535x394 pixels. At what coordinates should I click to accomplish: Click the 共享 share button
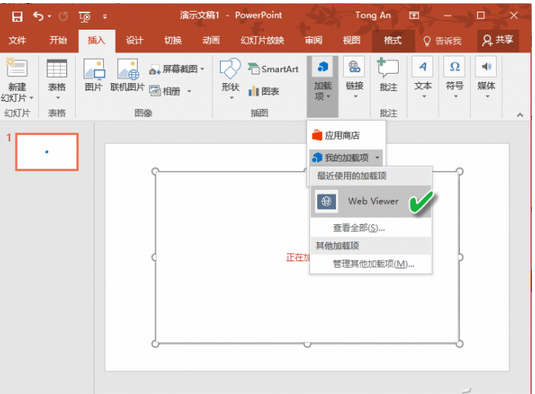(497, 40)
